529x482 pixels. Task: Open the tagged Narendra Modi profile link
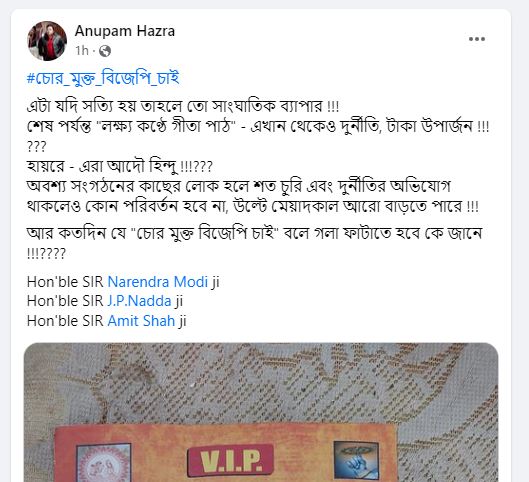(x=158, y=282)
